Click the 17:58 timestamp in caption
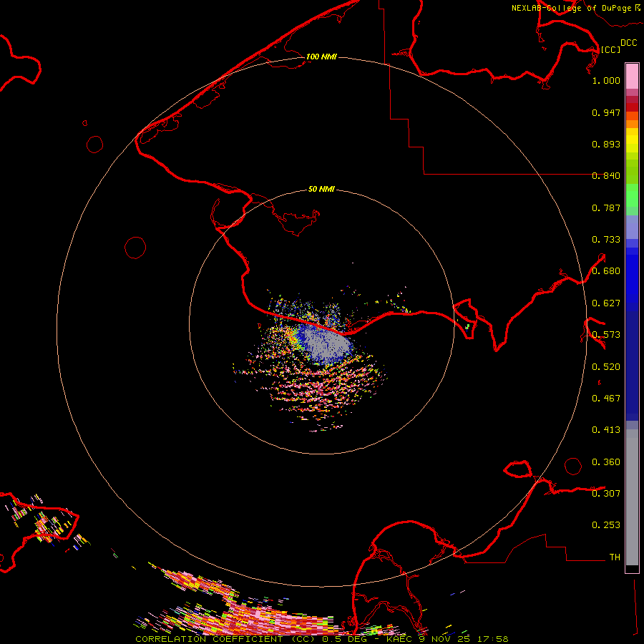 point(494,639)
